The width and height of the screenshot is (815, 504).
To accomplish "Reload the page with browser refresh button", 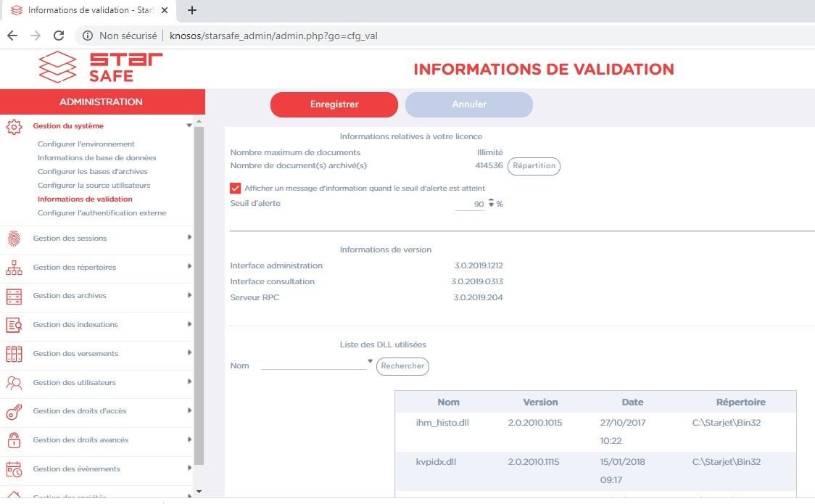I will tap(59, 36).
